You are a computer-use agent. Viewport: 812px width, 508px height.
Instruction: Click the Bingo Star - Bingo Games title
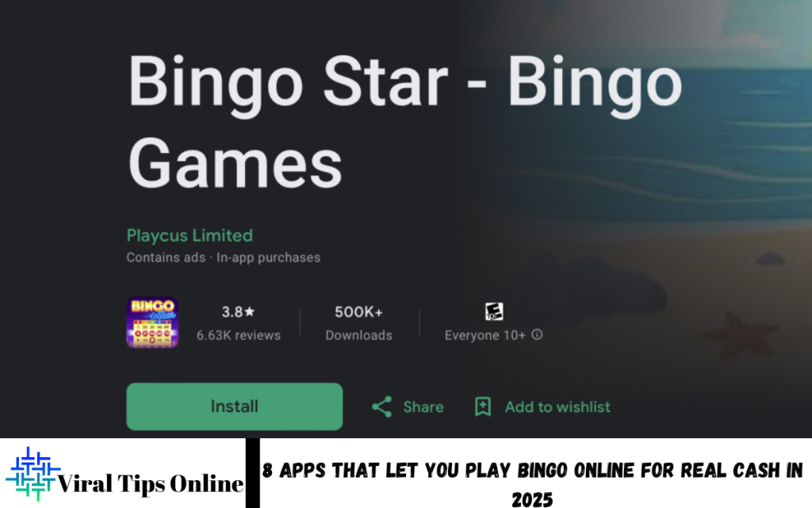coord(404,121)
